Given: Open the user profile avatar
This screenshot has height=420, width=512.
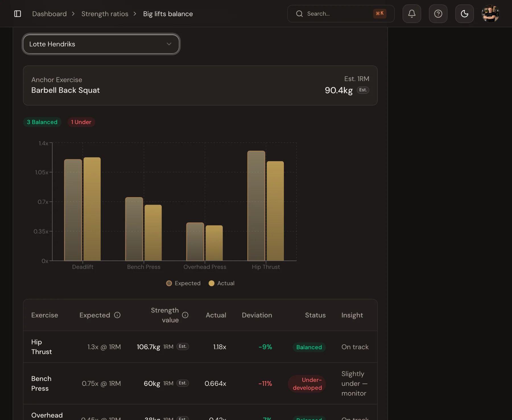Looking at the screenshot, I should [490, 14].
